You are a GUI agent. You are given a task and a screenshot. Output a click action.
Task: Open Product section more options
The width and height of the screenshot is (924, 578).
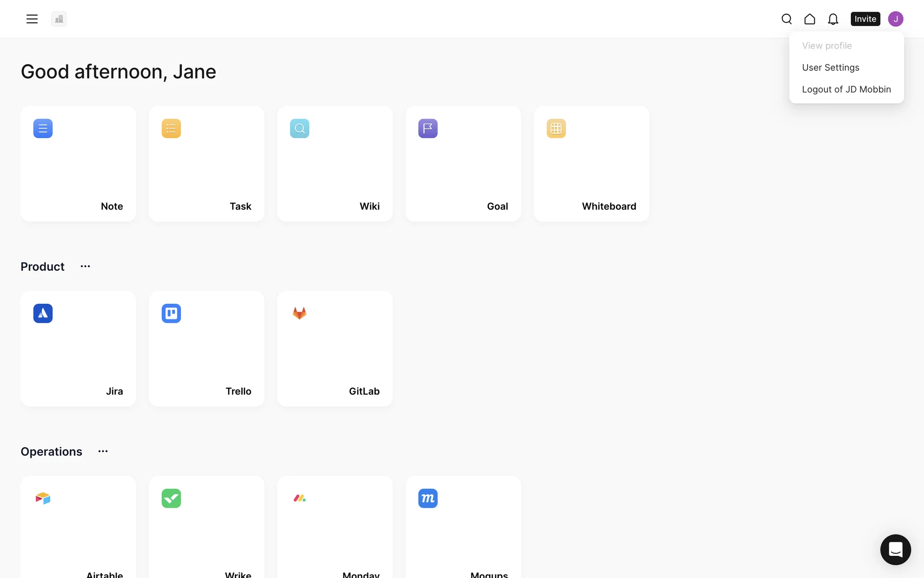[x=85, y=266]
